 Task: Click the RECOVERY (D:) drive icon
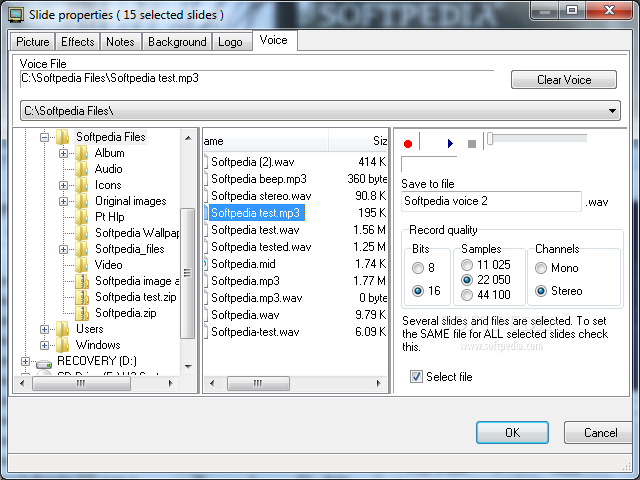[44, 363]
